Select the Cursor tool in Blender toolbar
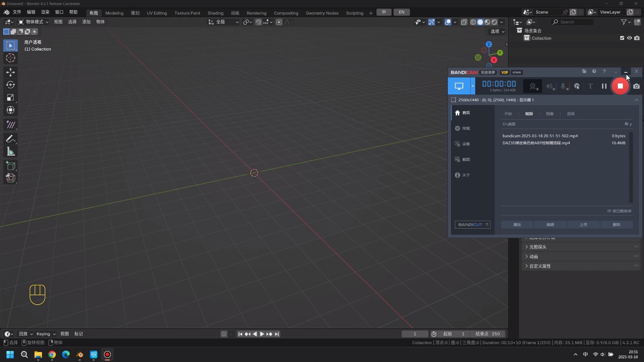Screen dimensions: 644x362 click(10, 58)
